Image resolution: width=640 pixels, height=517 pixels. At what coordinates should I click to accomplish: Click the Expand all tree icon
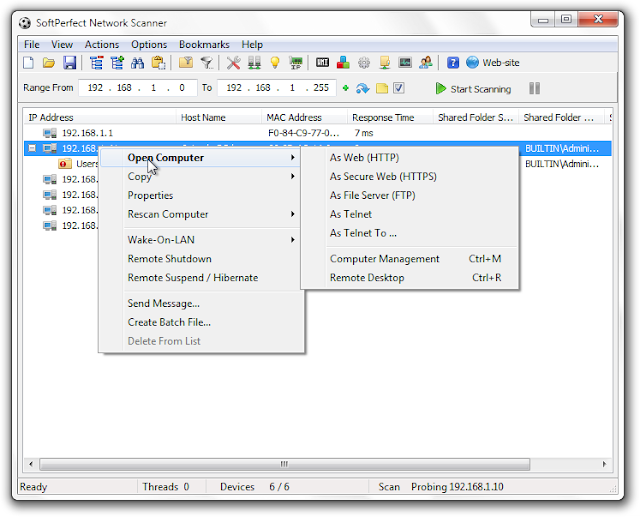[x=117, y=63]
